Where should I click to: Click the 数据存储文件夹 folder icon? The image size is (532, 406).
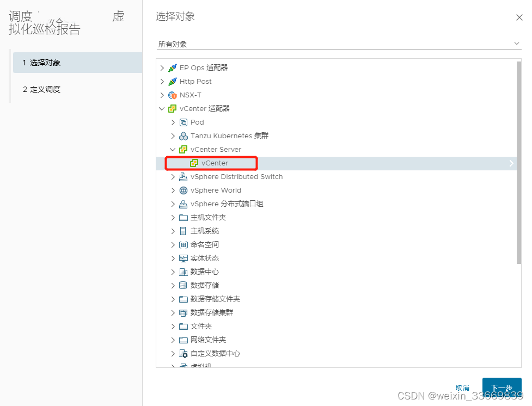(183, 299)
